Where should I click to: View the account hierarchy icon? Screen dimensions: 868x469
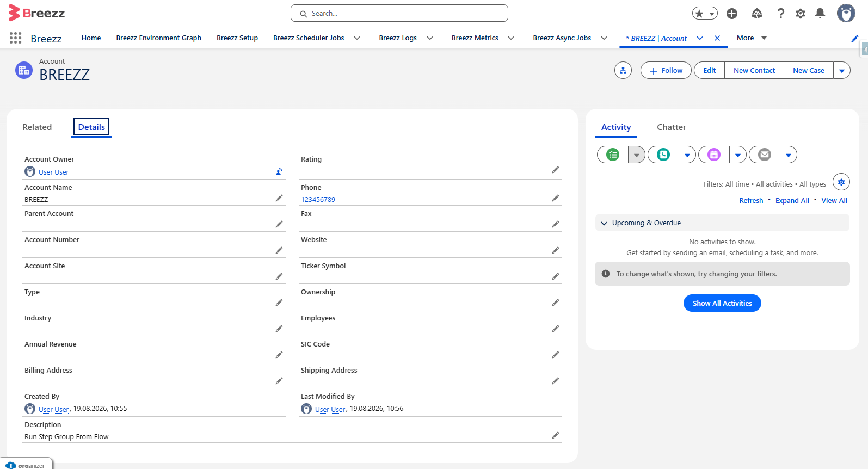pyautogui.click(x=623, y=70)
